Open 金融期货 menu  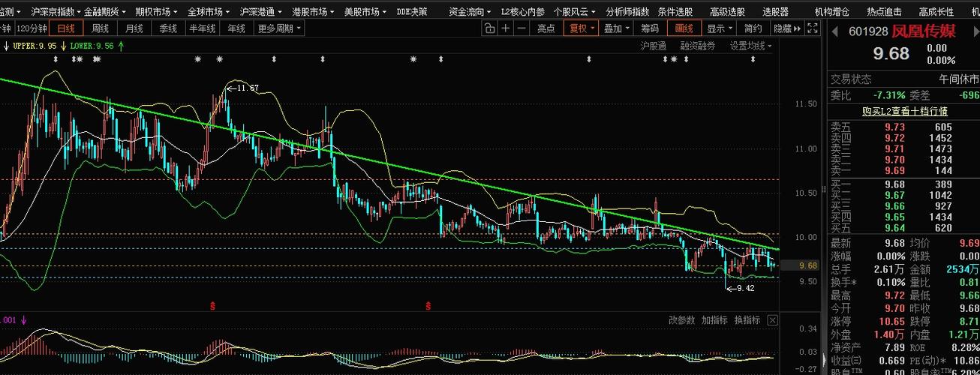point(105,12)
